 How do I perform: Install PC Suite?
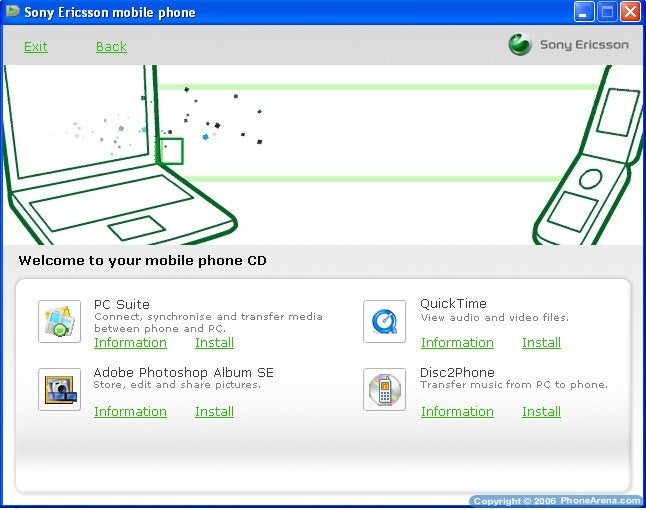215,343
